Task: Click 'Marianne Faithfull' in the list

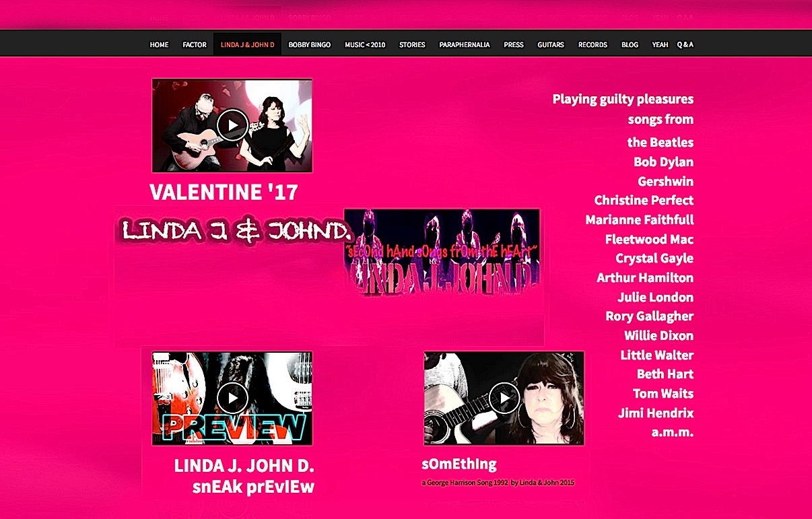Action: pyautogui.click(x=640, y=219)
